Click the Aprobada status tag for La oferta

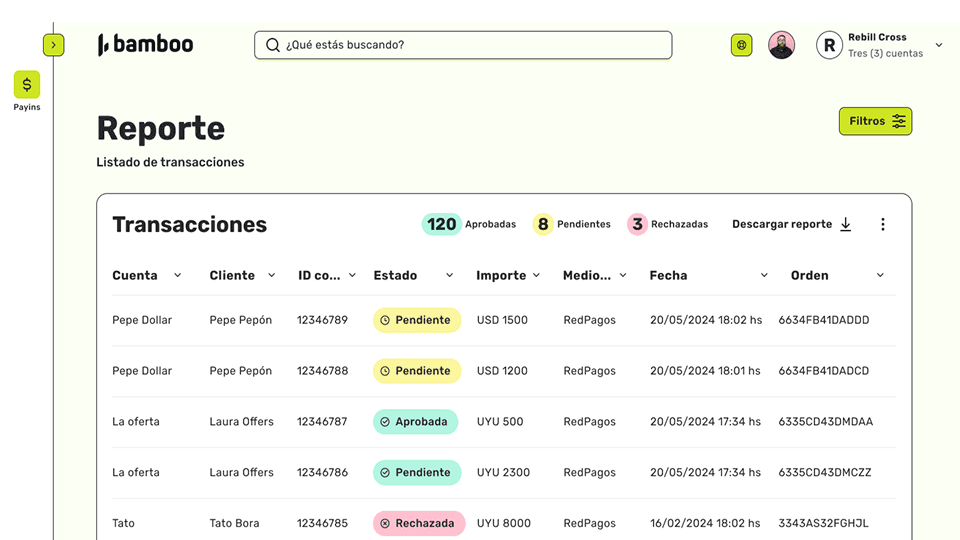tap(415, 422)
